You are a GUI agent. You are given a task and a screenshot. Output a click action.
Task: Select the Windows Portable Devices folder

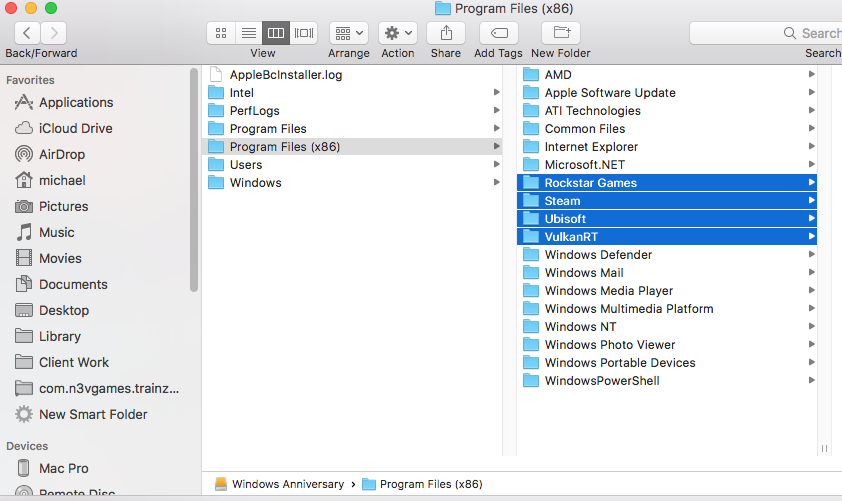667,362
